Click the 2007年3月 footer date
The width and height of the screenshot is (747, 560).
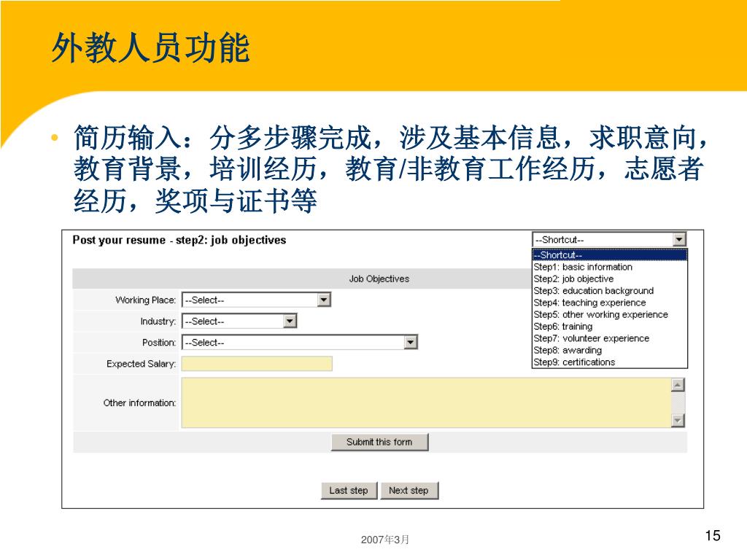tap(385, 540)
